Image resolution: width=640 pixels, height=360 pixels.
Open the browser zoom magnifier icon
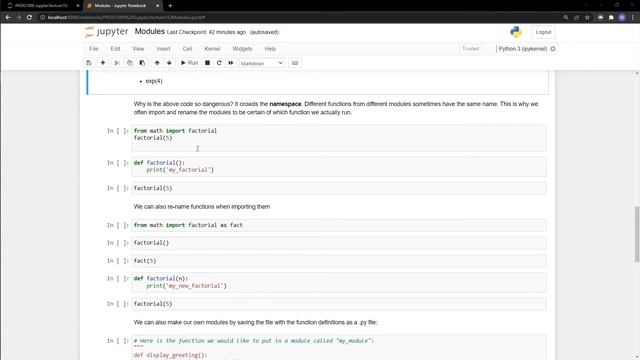click(566, 18)
